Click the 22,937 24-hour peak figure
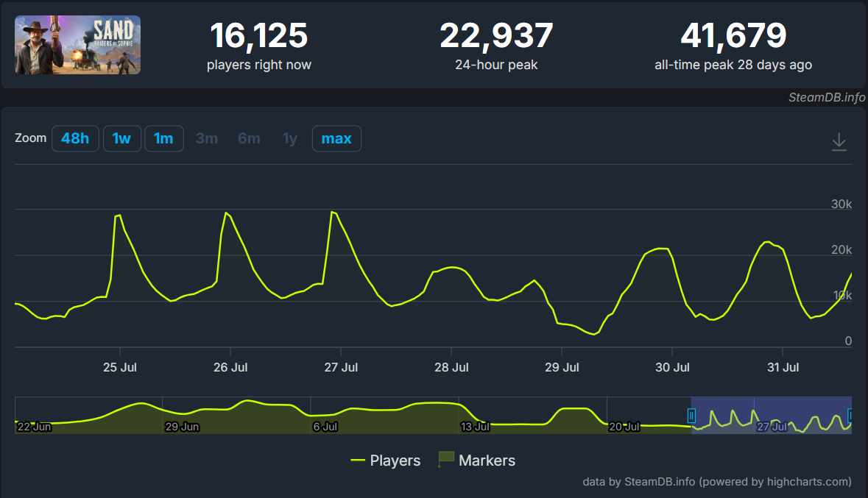Screen dimensions: 868x498 (496, 36)
